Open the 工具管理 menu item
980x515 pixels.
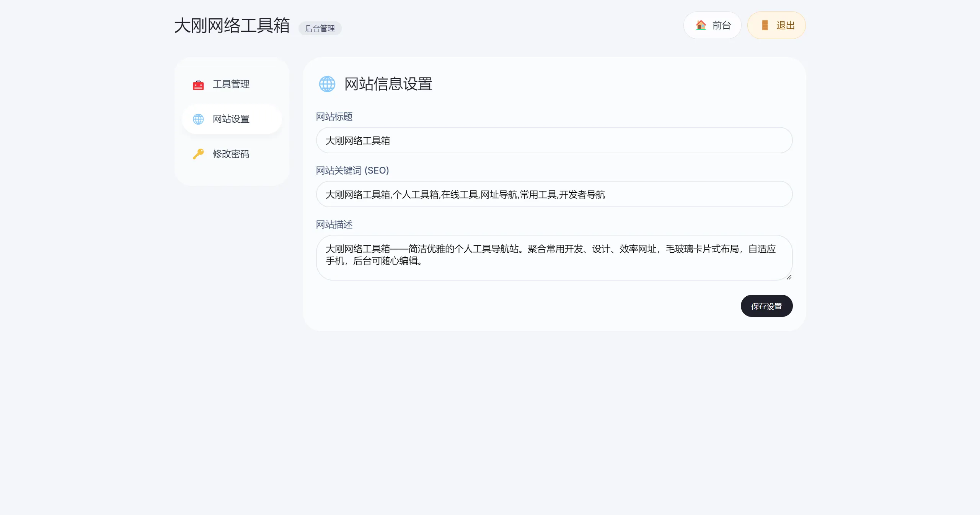232,84
